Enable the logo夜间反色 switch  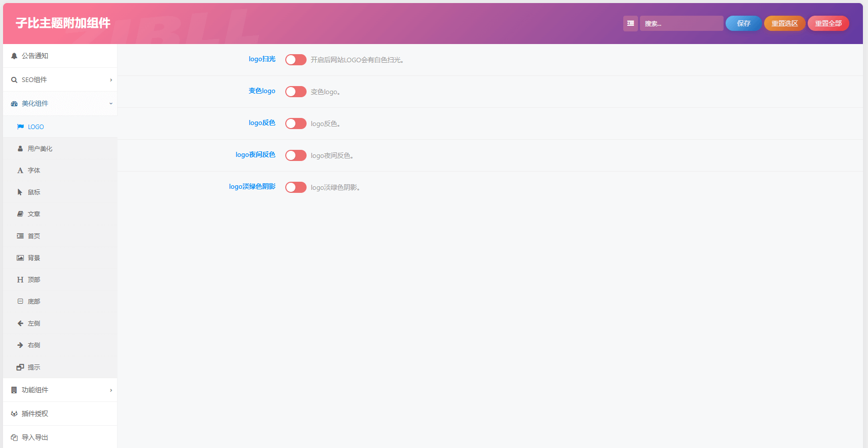click(x=296, y=155)
